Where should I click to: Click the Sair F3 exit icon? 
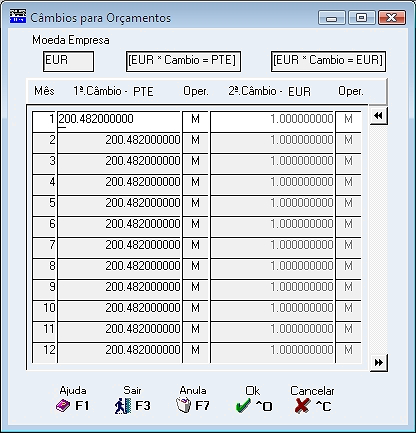122,406
